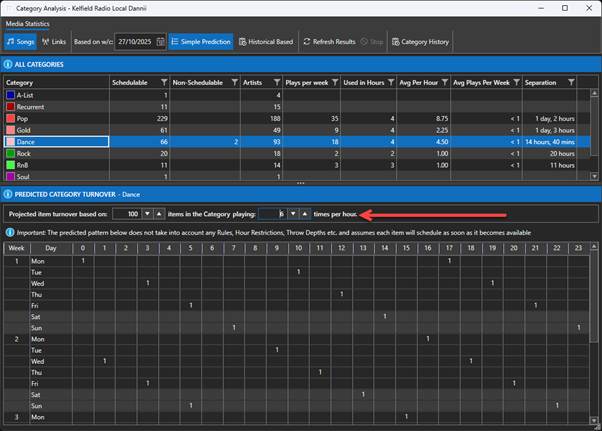This screenshot has width=602, height=431.
Task: Filter the Avg Per Hour column
Action: [445, 83]
